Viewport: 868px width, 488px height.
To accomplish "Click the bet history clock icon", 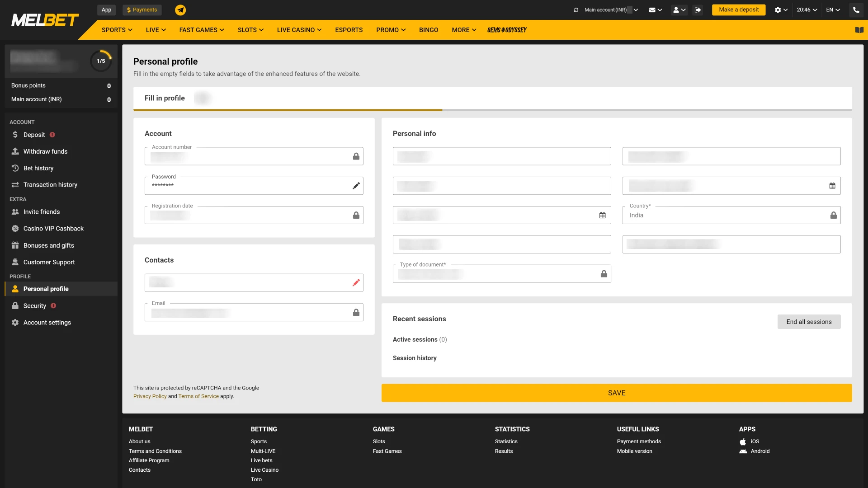I will click(15, 168).
